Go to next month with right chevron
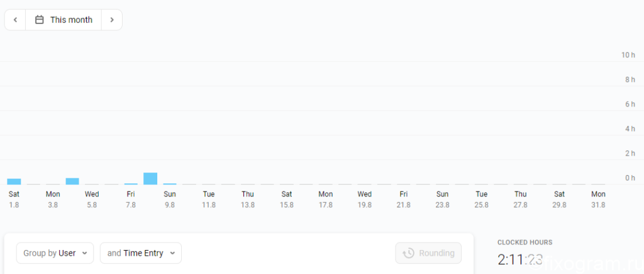 [x=112, y=20]
